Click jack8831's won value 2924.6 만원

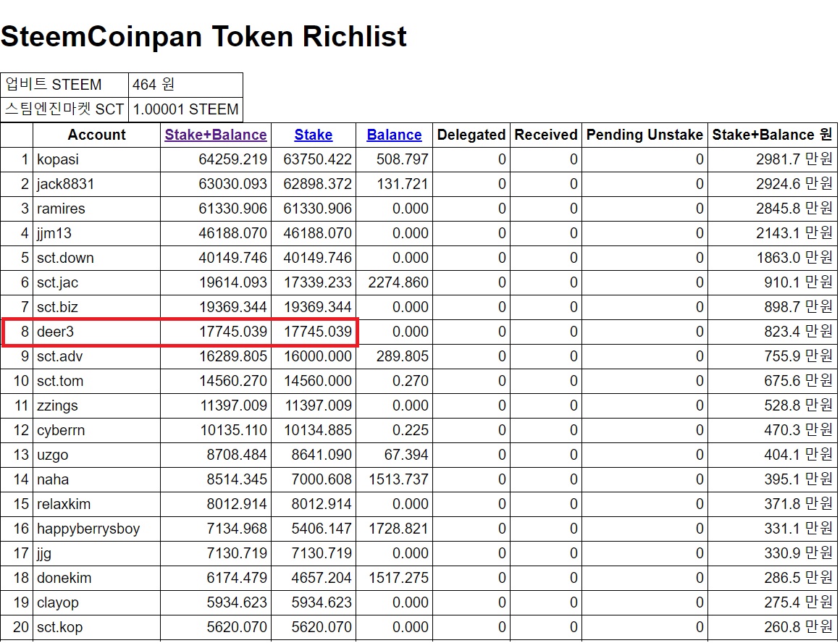794,184
